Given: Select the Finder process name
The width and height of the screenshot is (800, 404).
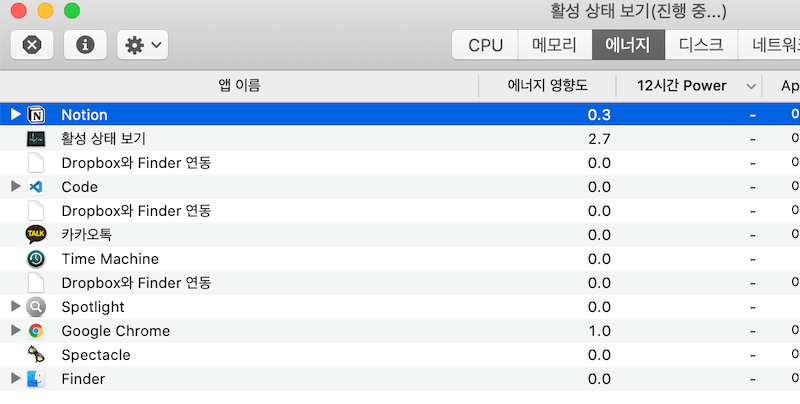Looking at the screenshot, I should [x=83, y=378].
